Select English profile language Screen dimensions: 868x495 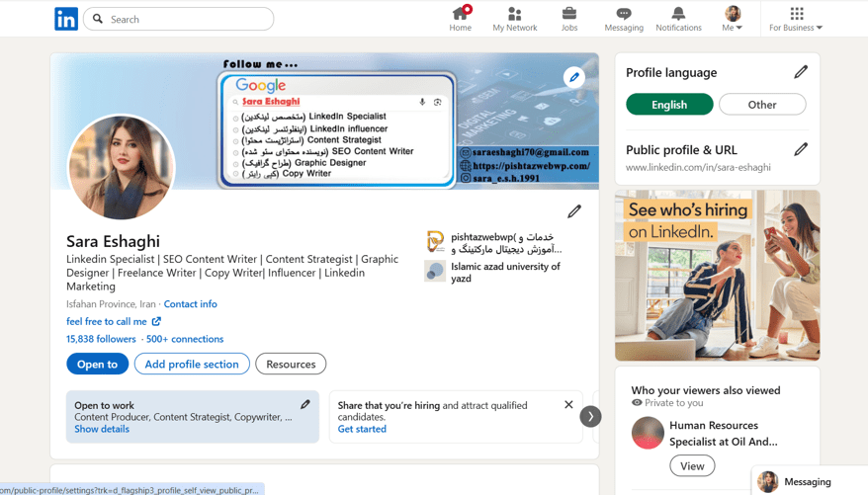[669, 105]
